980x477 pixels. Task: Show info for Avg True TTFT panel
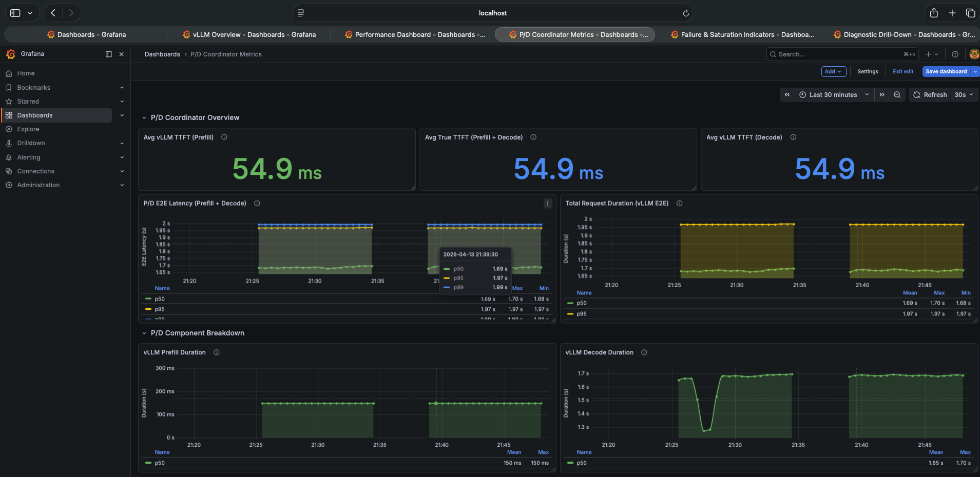pyautogui.click(x=533, y=137)
